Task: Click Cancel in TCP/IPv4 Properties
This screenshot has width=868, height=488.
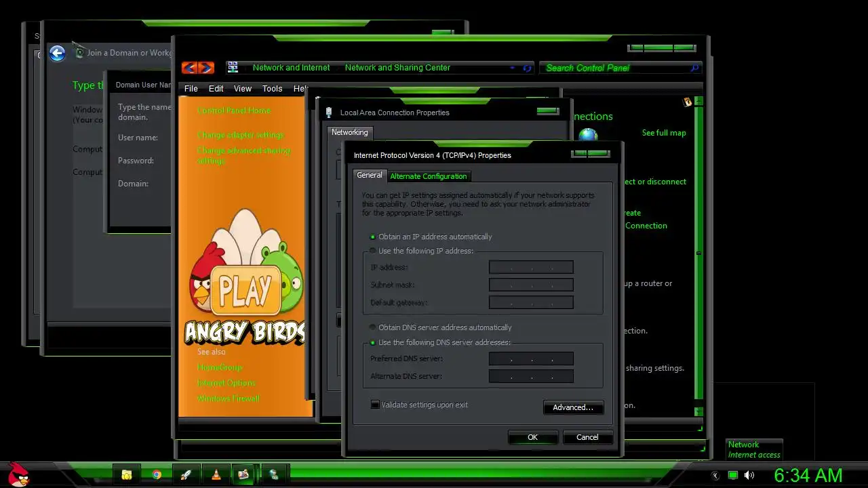Action: pos(587,437)
